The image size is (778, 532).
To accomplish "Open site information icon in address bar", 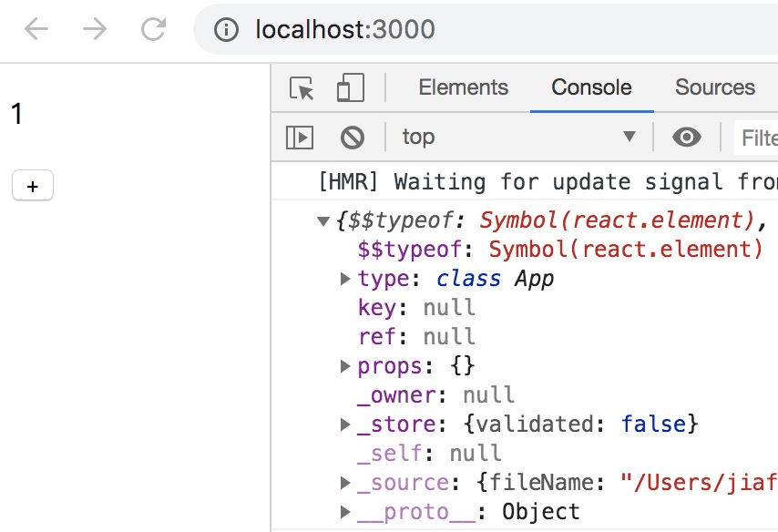I will coord(226,30).
